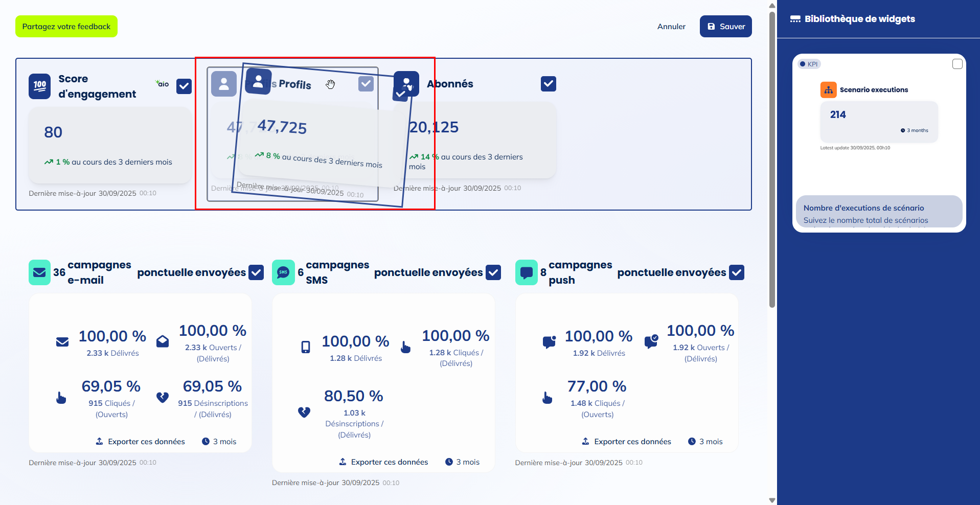Click the envelope icon for e-mail campaigns

point(39,272)
